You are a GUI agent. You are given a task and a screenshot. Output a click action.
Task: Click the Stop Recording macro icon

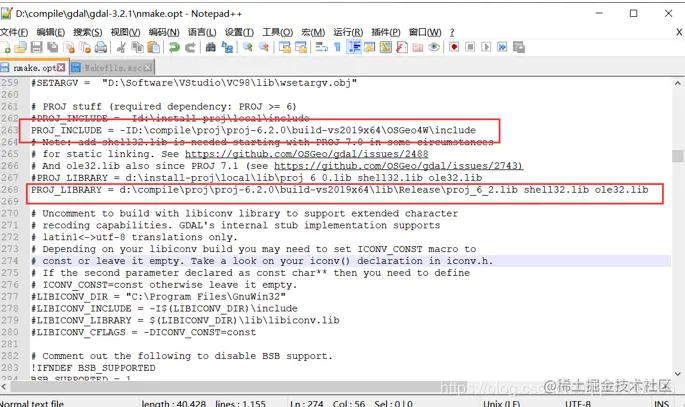(470, 47)
